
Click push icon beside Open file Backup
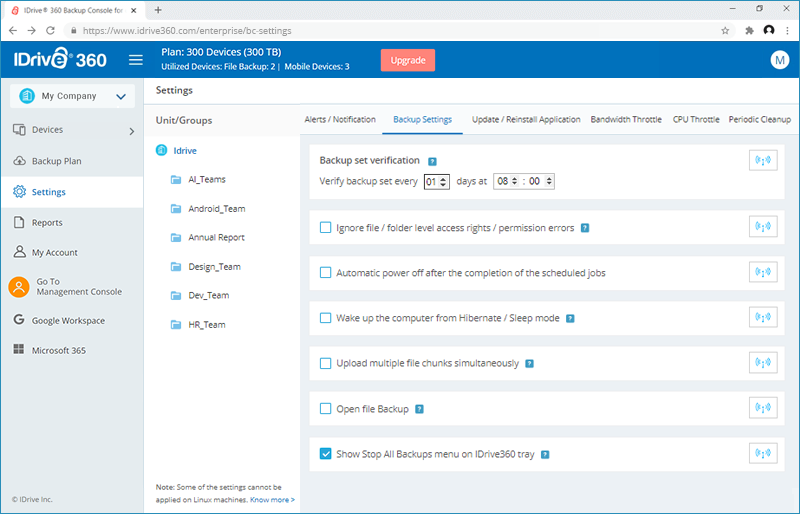(763, 407)
